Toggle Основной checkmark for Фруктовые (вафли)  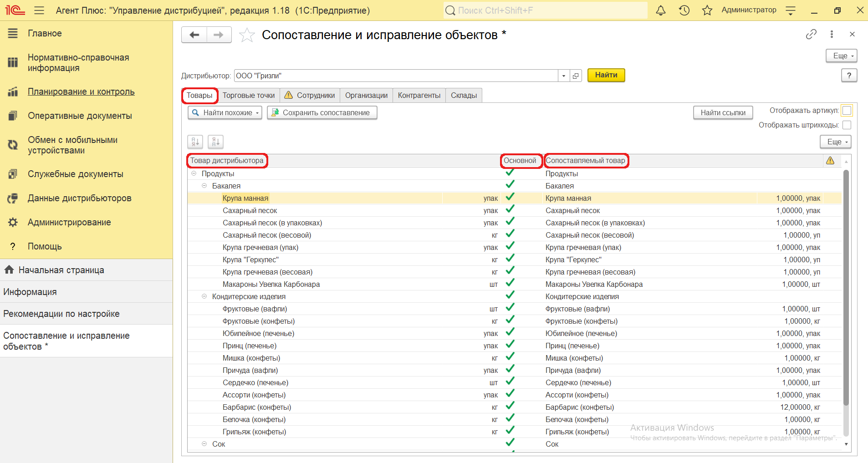click(x=510, y=308)
